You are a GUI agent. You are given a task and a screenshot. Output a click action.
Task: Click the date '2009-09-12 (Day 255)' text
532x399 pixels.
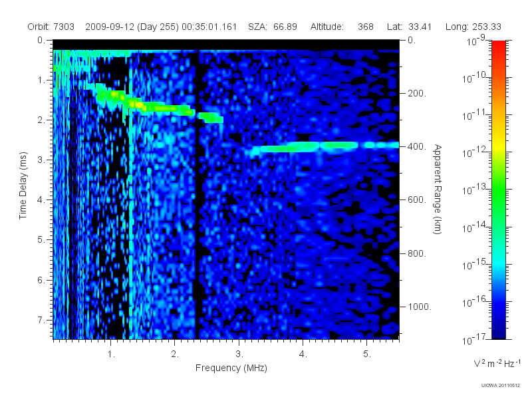(x=132, y=27)
